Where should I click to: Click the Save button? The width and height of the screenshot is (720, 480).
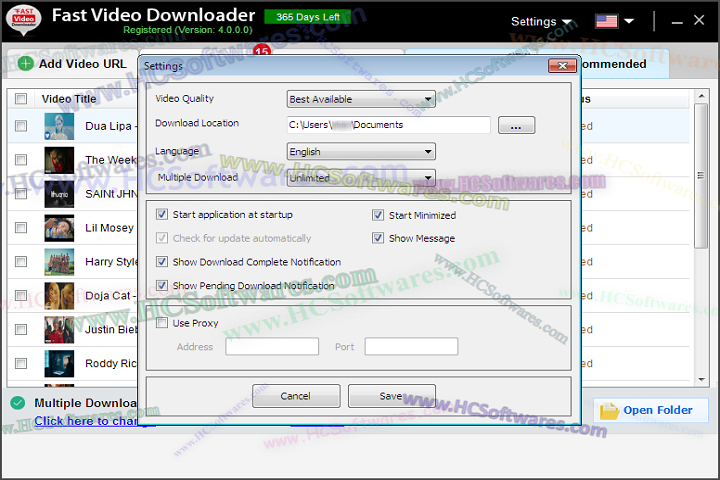[x=392, y=396]
